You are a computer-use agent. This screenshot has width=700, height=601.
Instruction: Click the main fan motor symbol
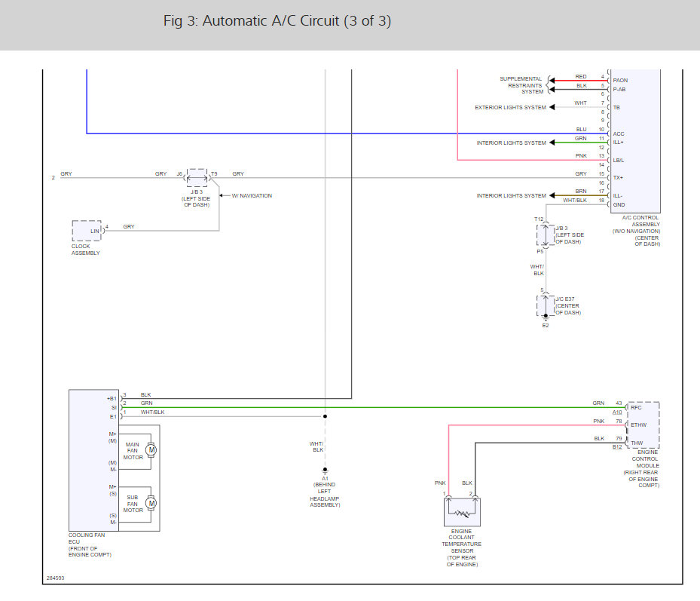pos(151,450)
